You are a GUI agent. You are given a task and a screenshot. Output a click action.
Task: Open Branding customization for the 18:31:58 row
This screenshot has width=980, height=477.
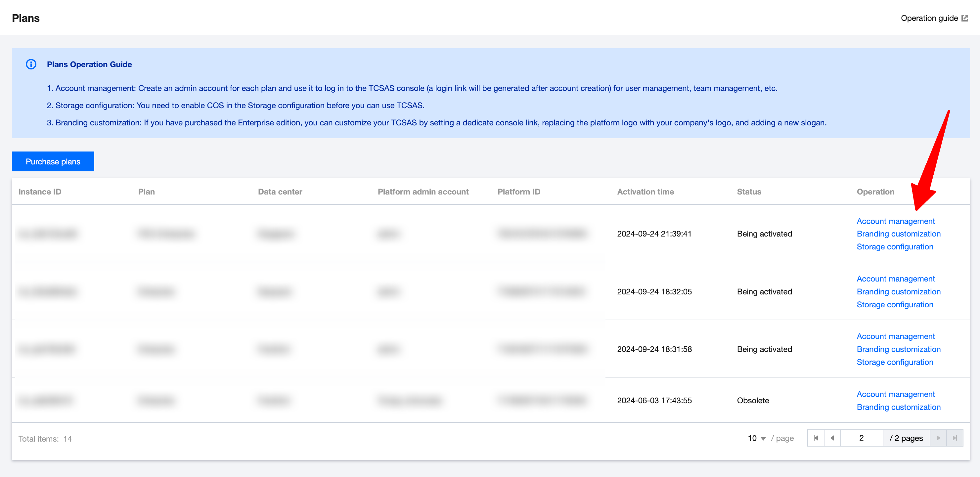(898, 349)
